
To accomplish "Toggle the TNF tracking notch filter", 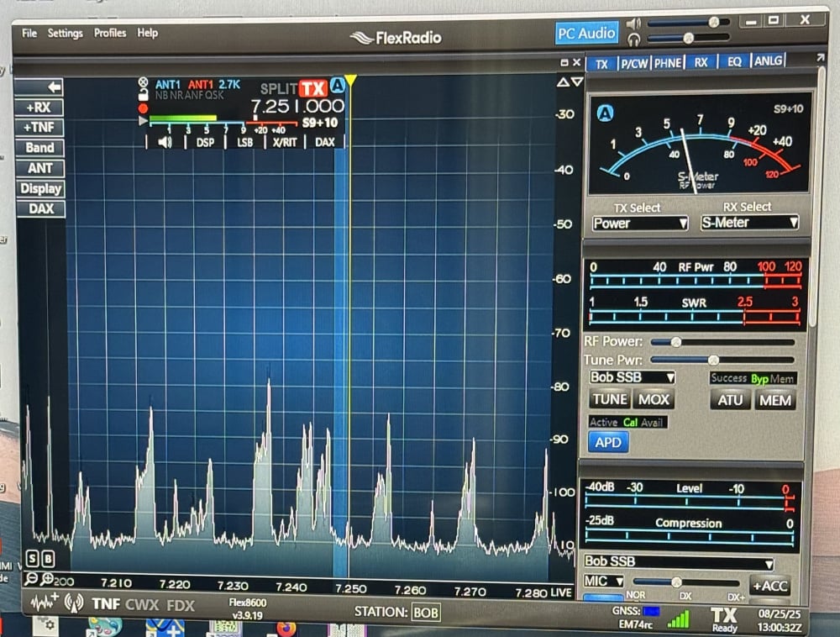I will tap(106, 604).
